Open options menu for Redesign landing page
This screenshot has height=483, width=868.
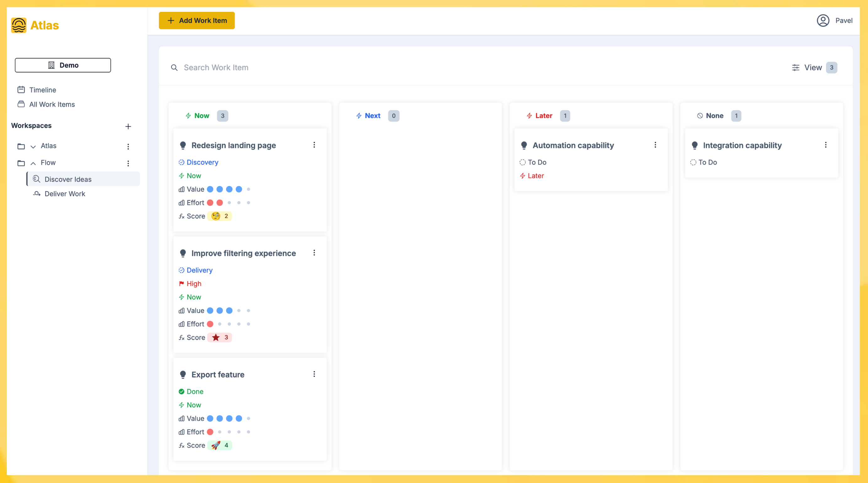[314, 145]
